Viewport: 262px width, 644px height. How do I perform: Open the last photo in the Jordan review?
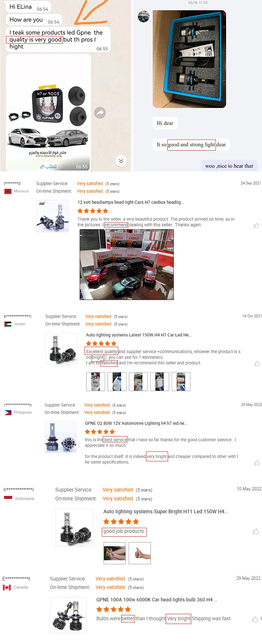pos(181,381)
